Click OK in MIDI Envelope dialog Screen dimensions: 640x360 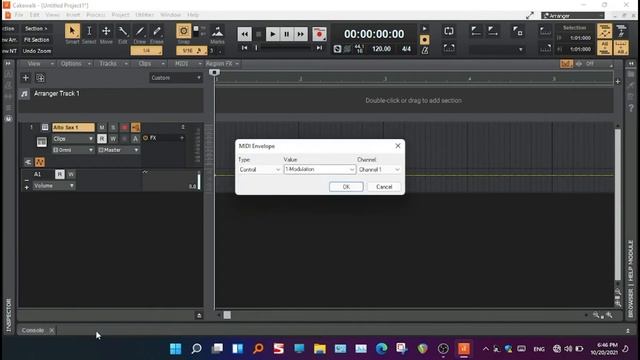346,187
